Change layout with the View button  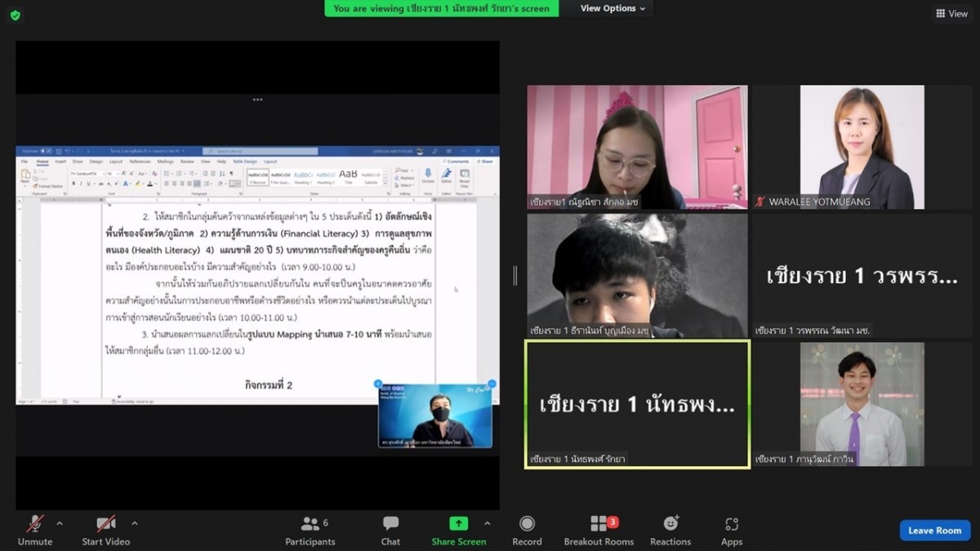click(951, 13)
